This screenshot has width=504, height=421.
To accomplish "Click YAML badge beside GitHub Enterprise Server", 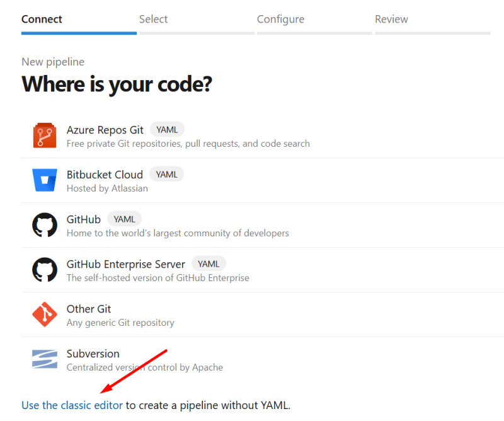I will pos(209,263).
